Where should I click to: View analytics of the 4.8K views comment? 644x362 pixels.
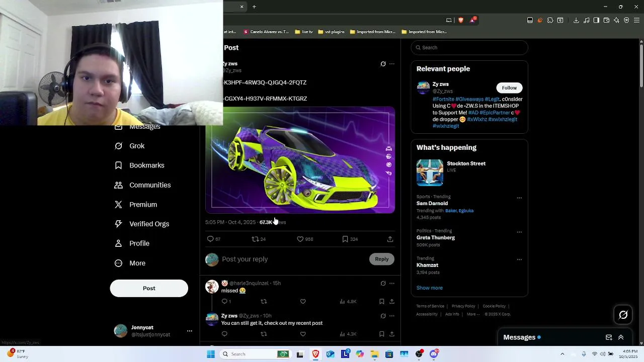pyautogui.click(x=348, y=302)
